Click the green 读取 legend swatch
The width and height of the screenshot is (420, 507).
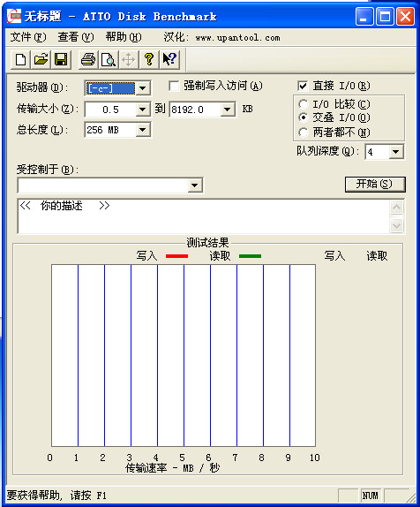click(250, 256)
